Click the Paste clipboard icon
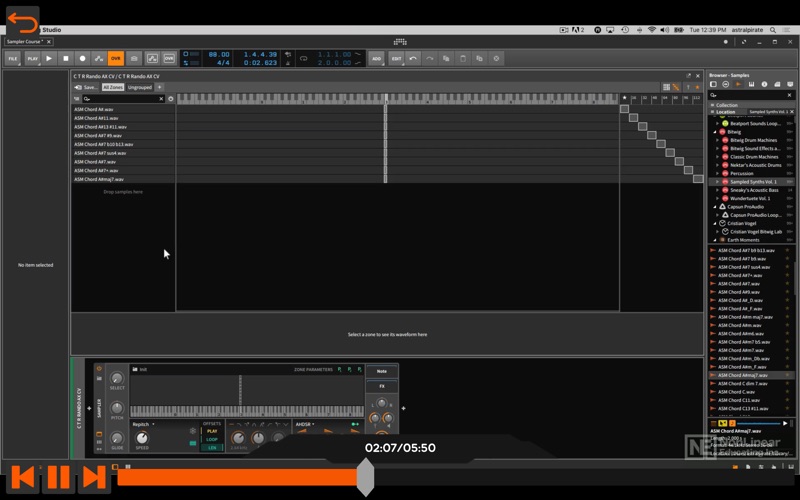800x500 pixels. (x=463, y=59)
